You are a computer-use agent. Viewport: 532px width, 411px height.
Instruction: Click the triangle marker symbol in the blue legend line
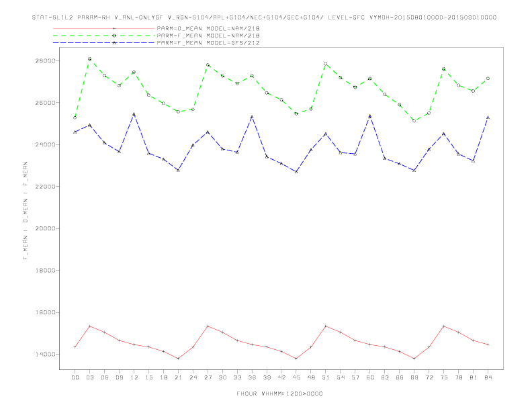click(114, 43)
